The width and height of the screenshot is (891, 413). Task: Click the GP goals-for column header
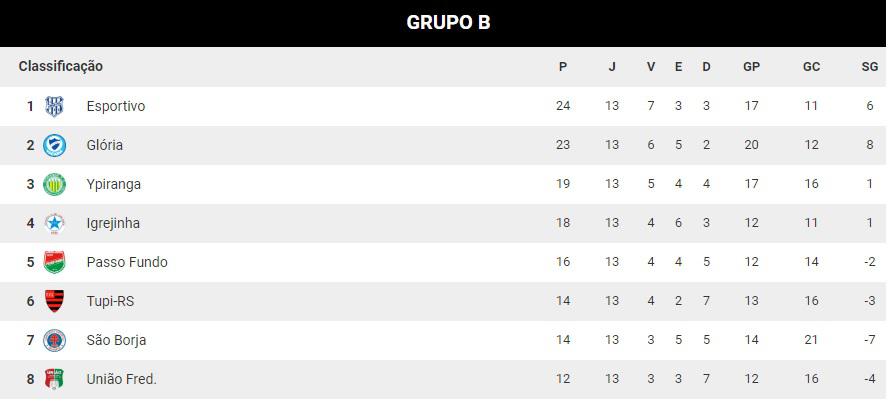tap(751, 67)
